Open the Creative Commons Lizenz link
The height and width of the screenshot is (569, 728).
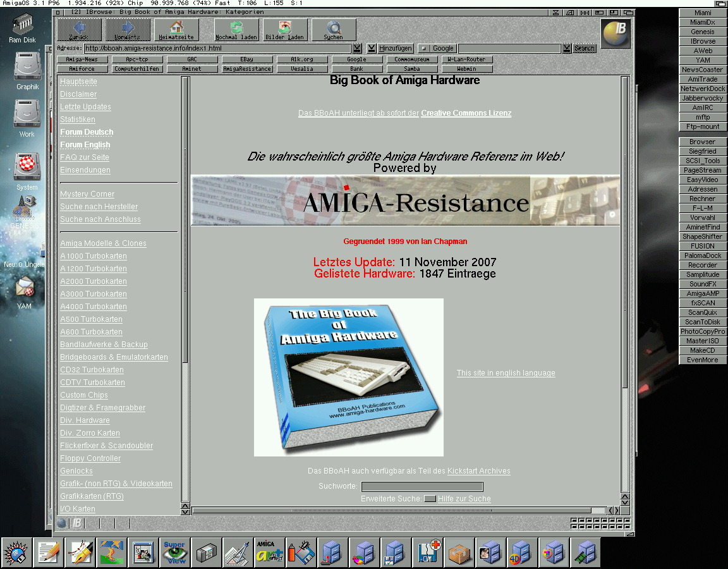coord(466,113)
